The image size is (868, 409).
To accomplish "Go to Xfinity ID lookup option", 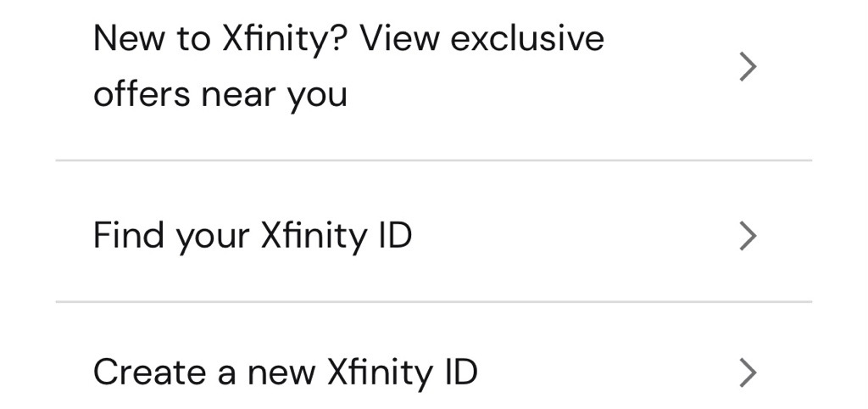I will [434, 232].
